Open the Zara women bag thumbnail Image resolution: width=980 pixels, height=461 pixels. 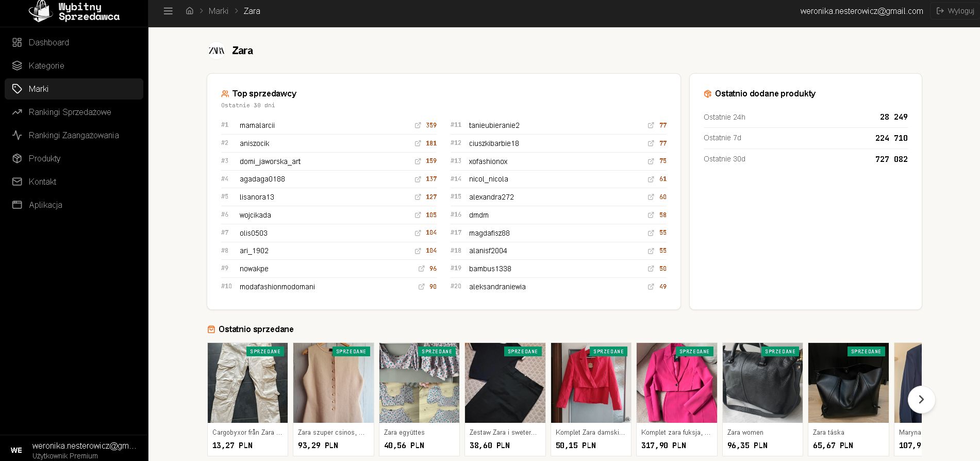(x=762, y=383)
